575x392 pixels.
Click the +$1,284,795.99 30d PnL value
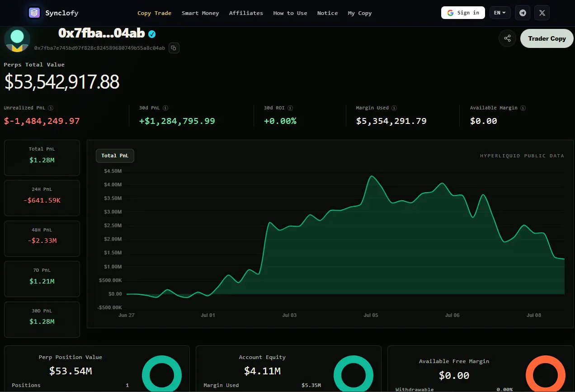pyautogui.click(x=177, y=121)
